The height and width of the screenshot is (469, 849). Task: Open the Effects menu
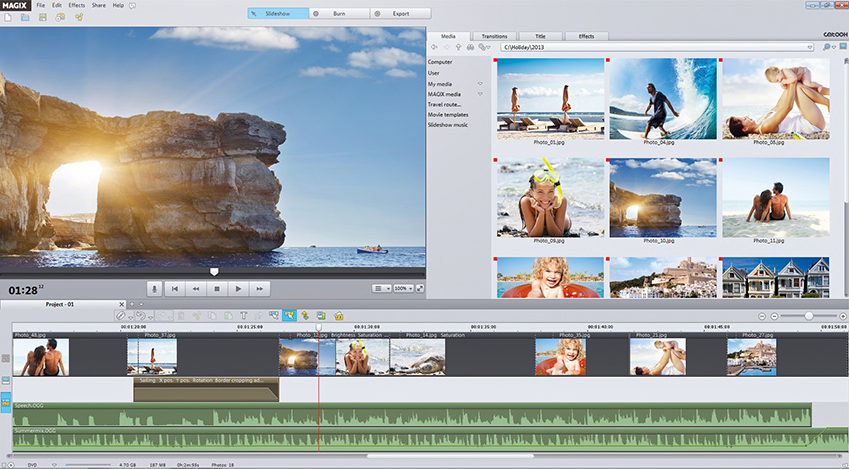77,5
